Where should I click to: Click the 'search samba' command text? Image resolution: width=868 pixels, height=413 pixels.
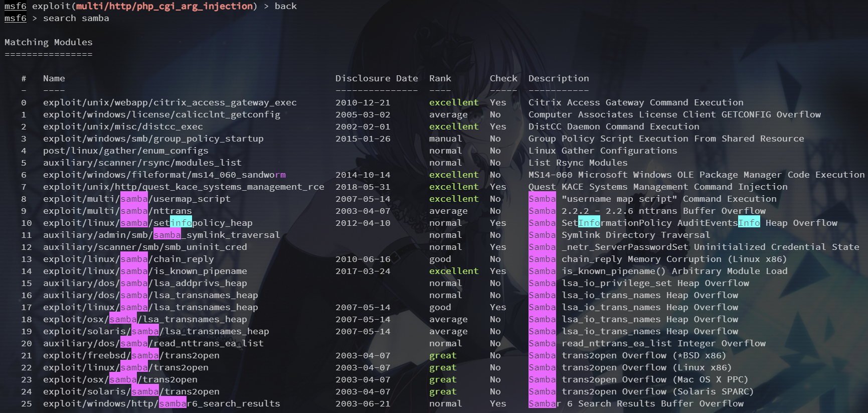pos(76,18)
